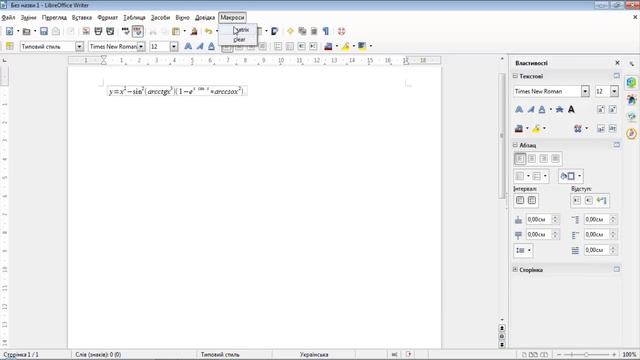Click the red lifebuoy Help icon
This screenshot has height=360, width=640.
(x=342, y=31)
